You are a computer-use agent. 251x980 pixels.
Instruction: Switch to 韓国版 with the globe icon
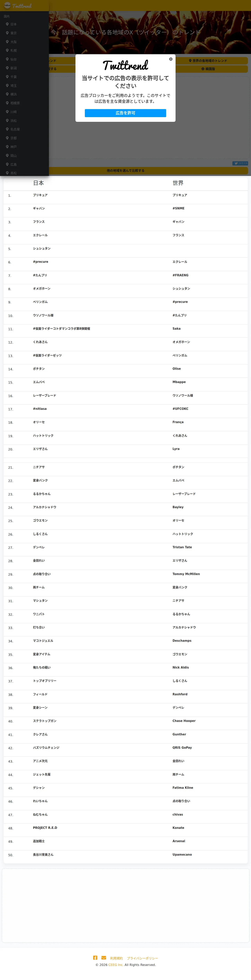(x=208, y=69)
